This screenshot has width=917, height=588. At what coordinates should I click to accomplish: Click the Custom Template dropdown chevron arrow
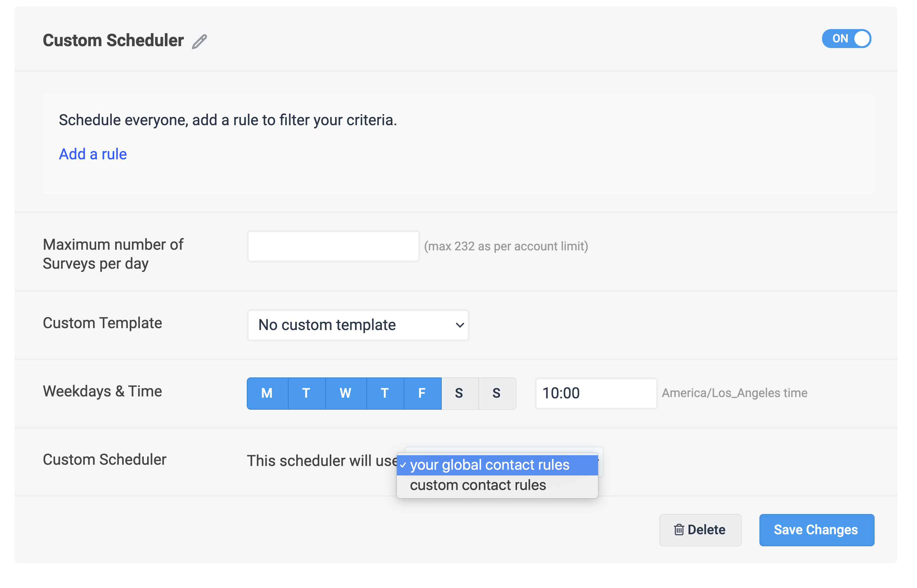point(460,325)
